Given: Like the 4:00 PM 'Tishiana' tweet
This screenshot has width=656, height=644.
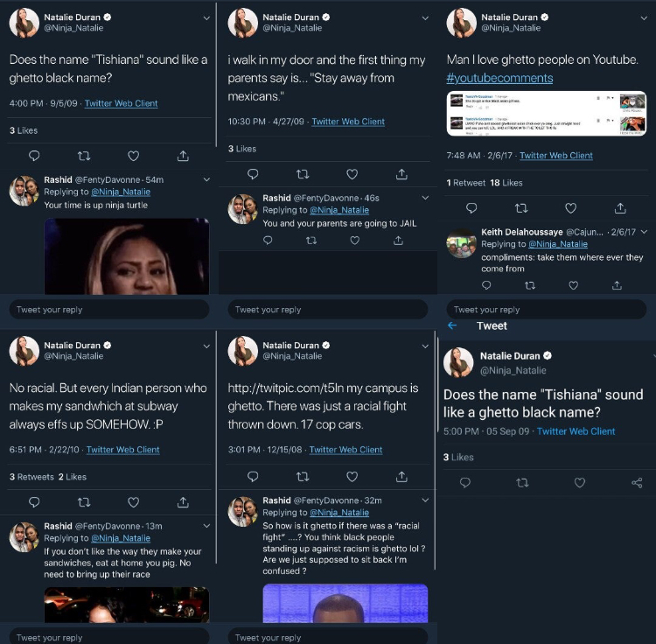Looking at the screenshot, I should [134, 156].
